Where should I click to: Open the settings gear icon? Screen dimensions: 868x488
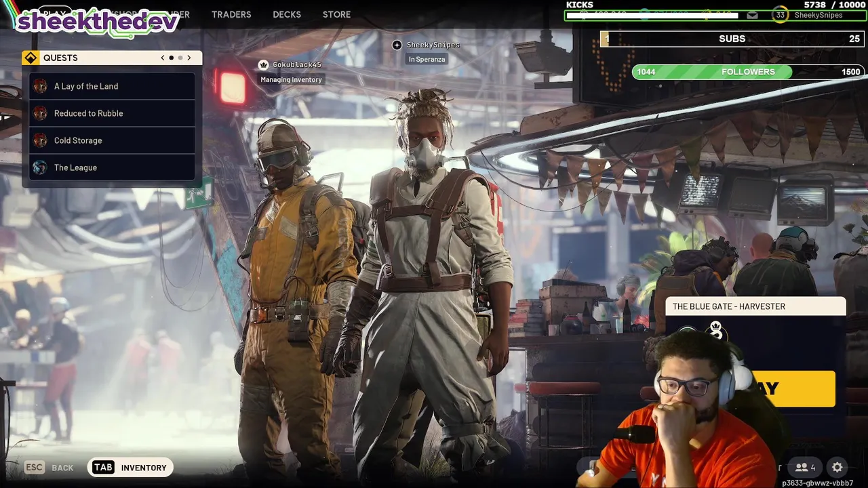837,467
